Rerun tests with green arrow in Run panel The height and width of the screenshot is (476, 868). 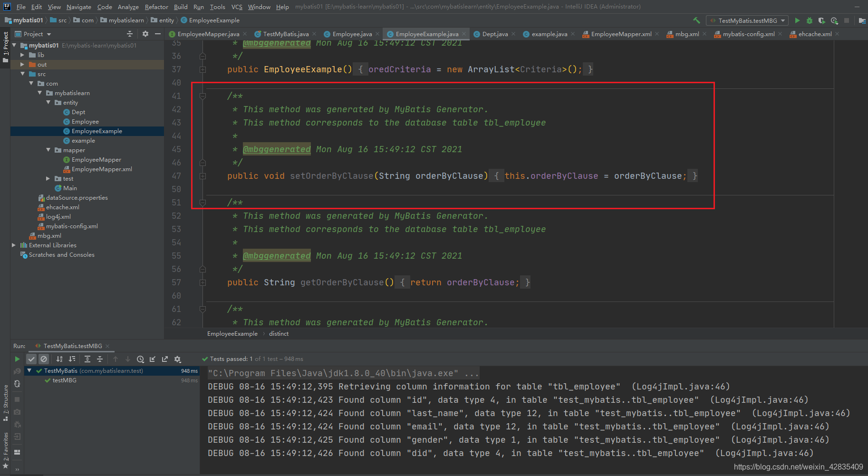pyautogui.click(x=17, y=359)
